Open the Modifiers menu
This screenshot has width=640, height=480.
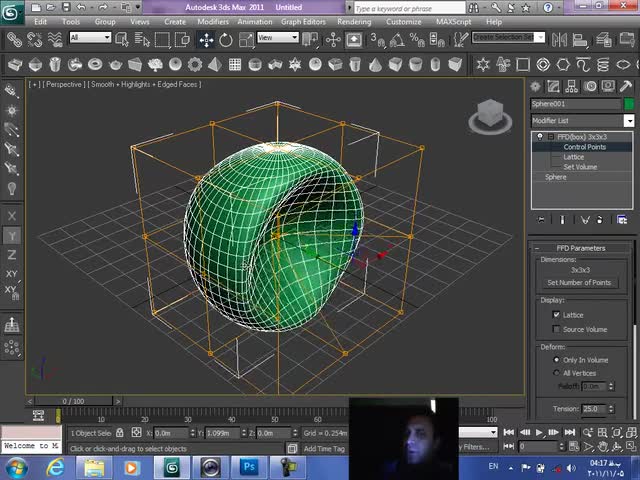coord(212,21)
